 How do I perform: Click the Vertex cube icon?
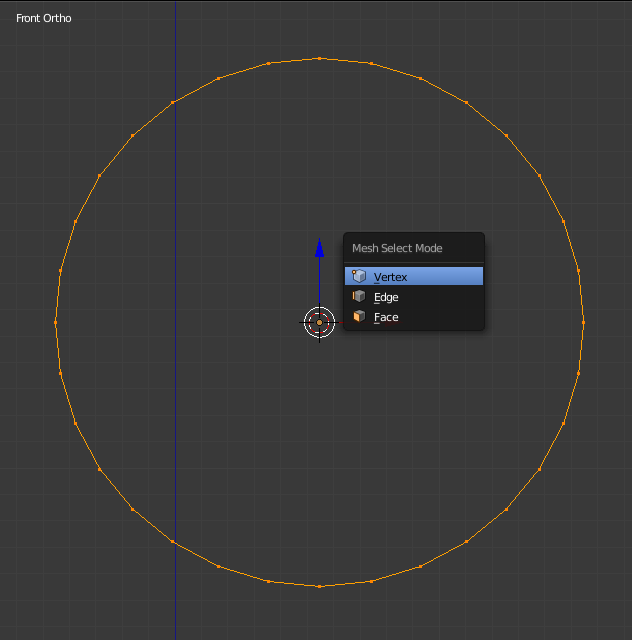pyautogui.click(x=358, y=276)
